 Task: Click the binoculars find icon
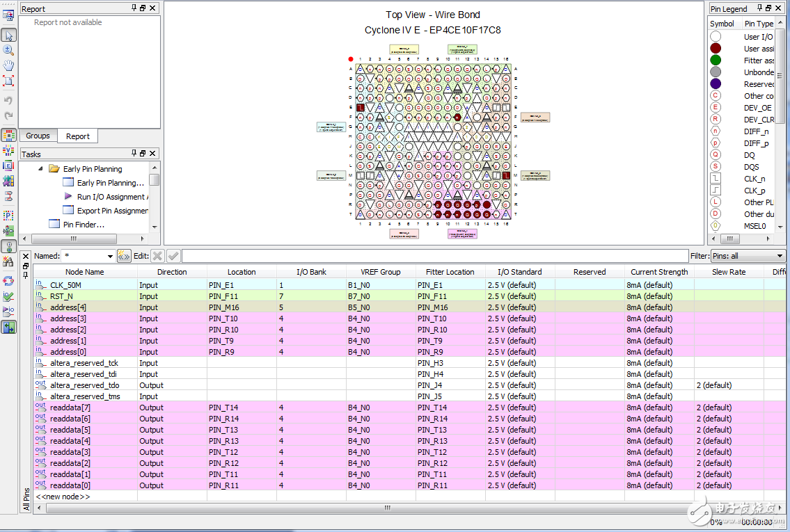[8, 261]
